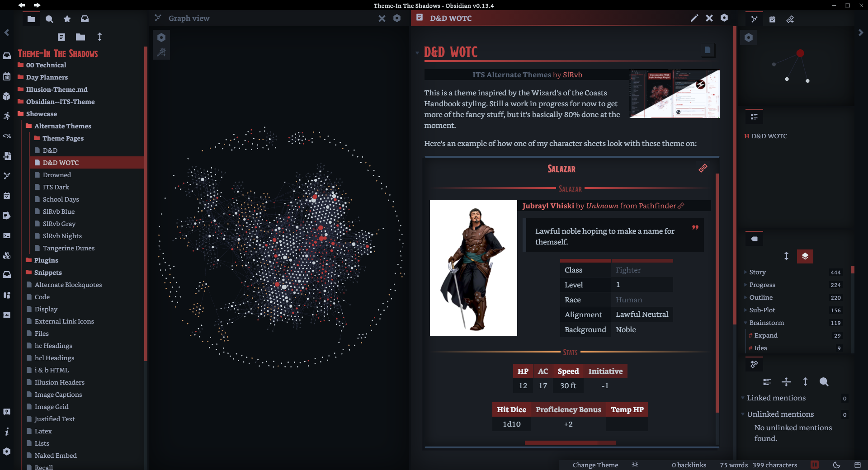Jump to D&D WOTC heading in outline

(769, 136)
